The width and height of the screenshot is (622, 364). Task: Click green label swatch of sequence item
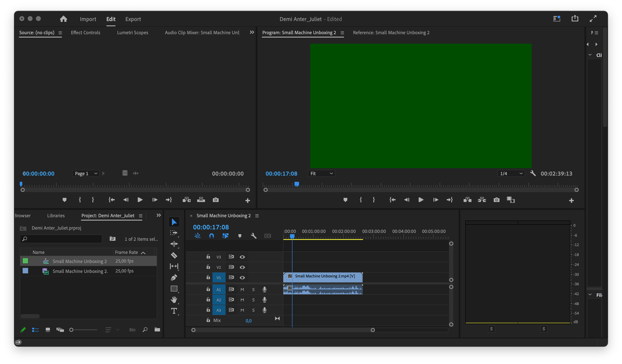pyautogui.click(x=25, y=261)
